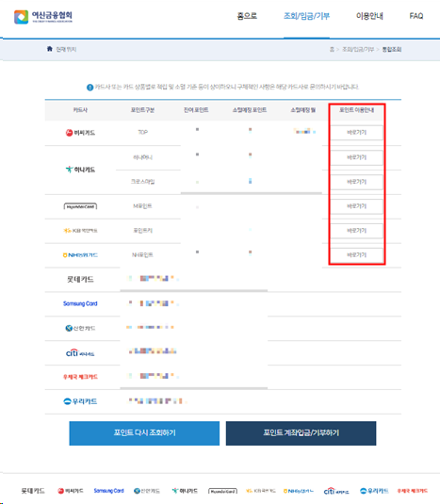Viewport: 440px width, 504px height.
Task: Open the 우체국 체크카드 logo in the footer
Action: tap(413, 491)
